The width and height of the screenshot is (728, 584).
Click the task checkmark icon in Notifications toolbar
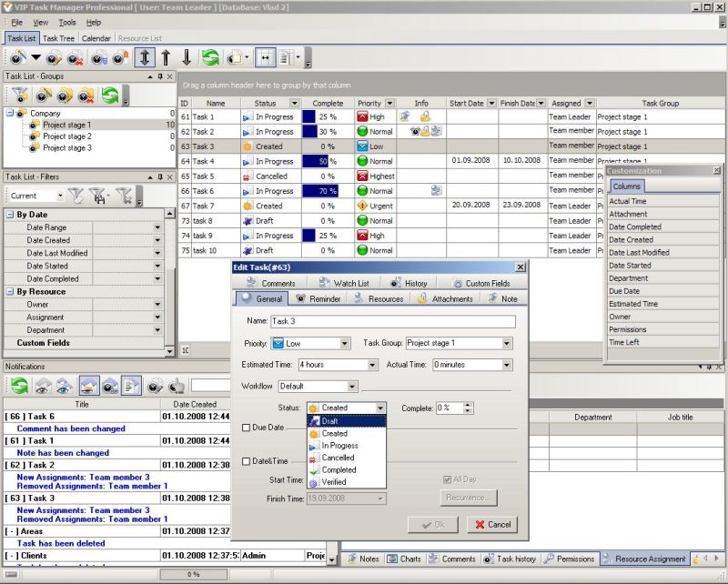click(155, 386)
